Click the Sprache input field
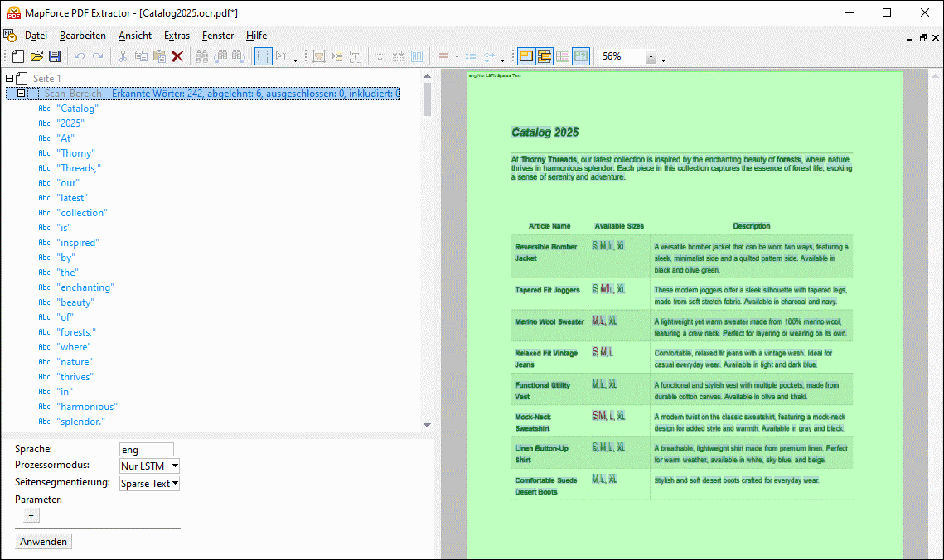This screenshot has height=560, width=944. click(x=146, y=449)
